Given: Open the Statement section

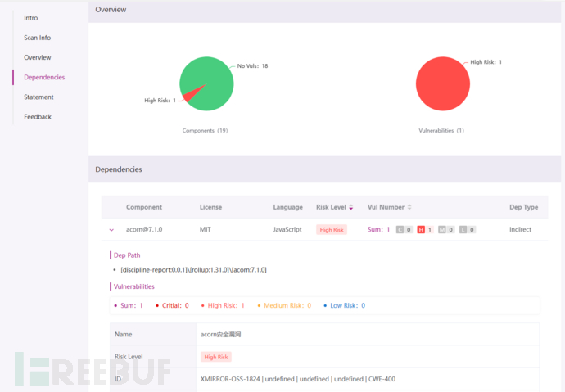Looking at the screenshot, I should point(38,97).
